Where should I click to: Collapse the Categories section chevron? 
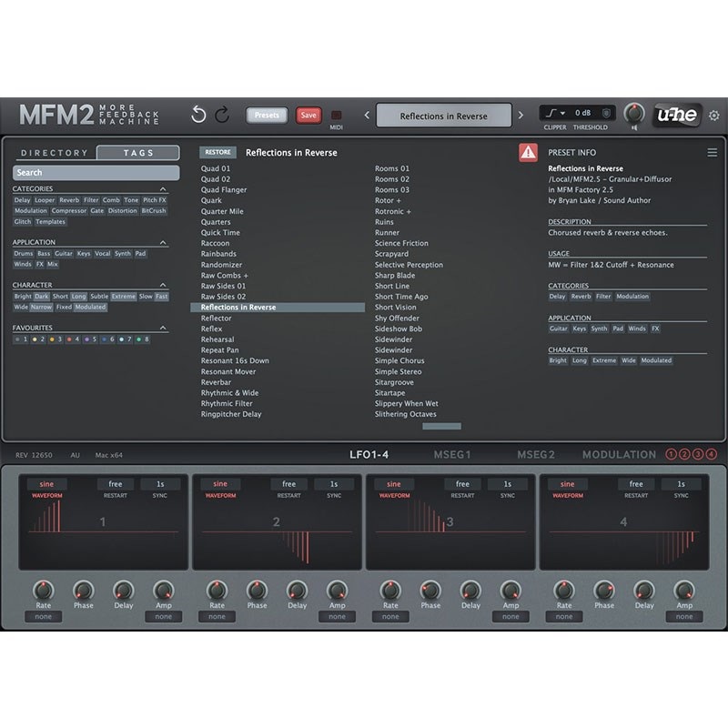click(163, 189)
